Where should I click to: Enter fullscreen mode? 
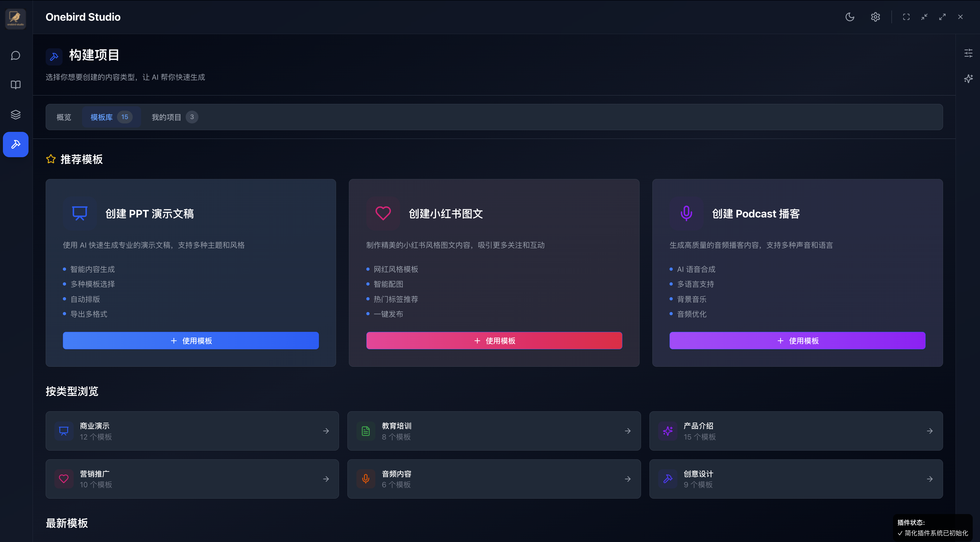point(906,17)
